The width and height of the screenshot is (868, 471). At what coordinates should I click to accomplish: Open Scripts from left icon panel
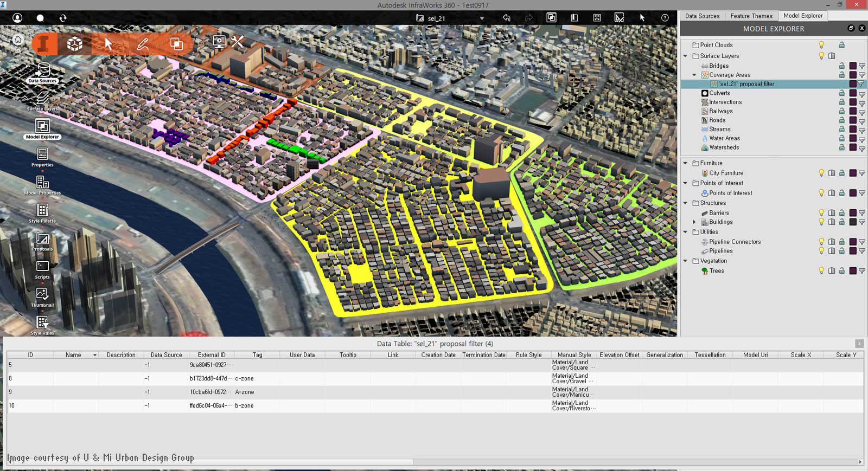42,269
